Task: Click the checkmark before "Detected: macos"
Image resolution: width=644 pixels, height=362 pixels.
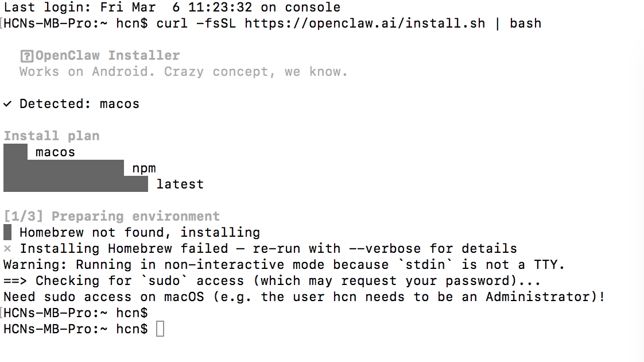Action: (x=7, y=104)
